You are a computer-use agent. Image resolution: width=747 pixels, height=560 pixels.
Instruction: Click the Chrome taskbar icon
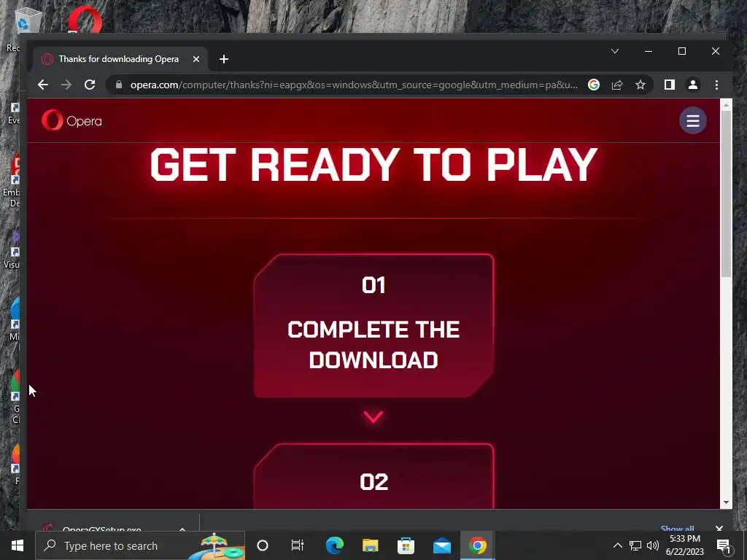pyautogui.click(x=477, y=545)
